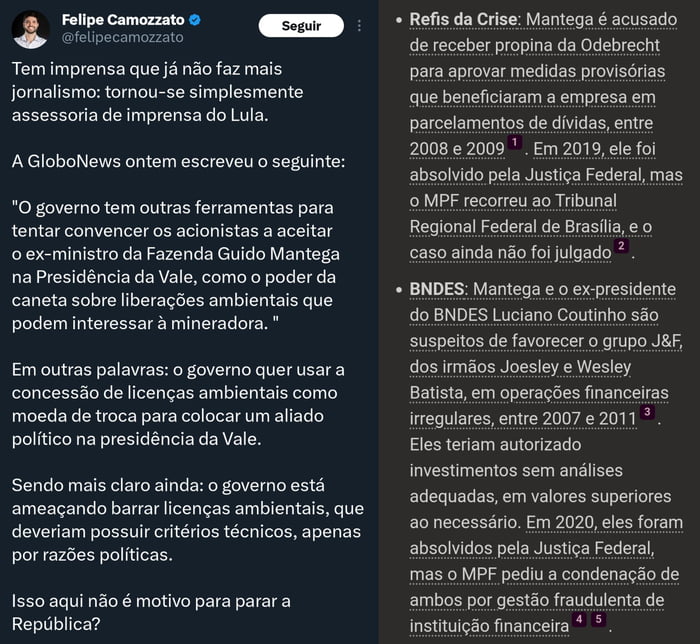The height and width of the screenshot is (644, 700).
Task: Open the three-dot more options menu
Action: pyautogui.click(x=359, y=25)
